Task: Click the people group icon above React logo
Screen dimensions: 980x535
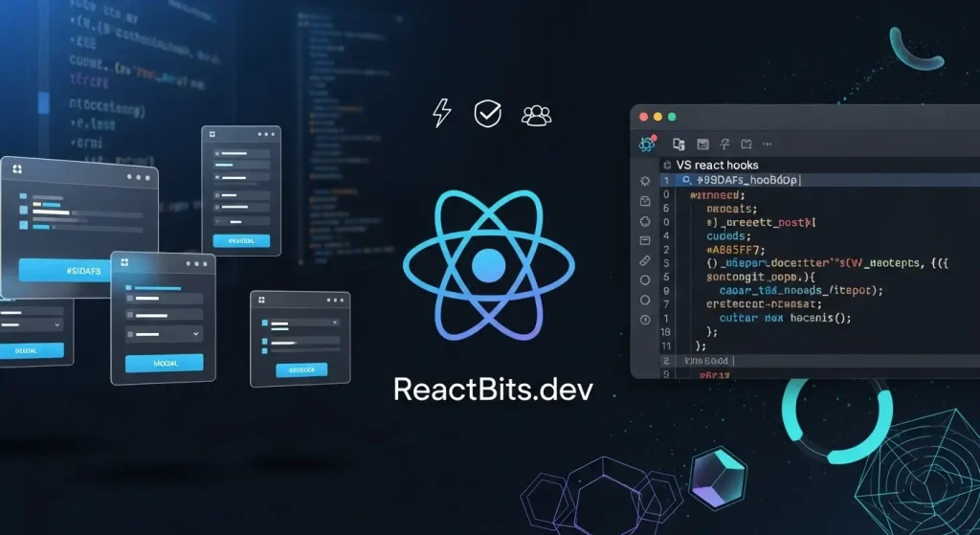Action: click(537, 116)
